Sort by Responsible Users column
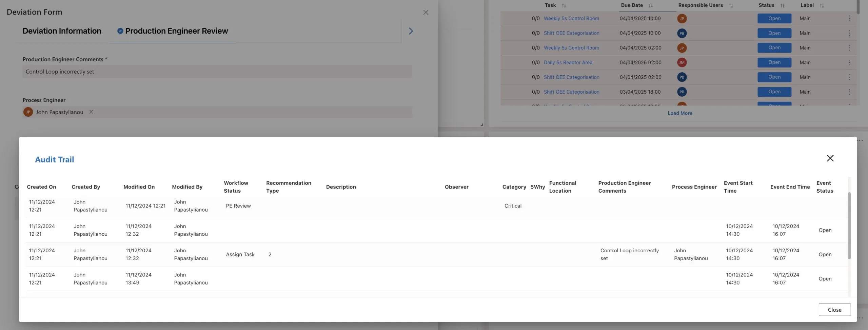The height and width of the screenshot is (330, 868). (731, 5)
